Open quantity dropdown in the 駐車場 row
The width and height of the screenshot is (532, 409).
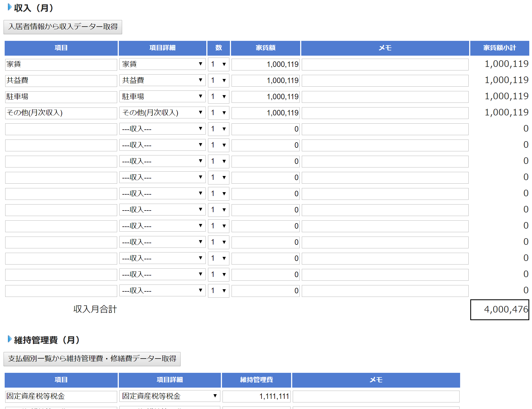[x=218, y=96]
